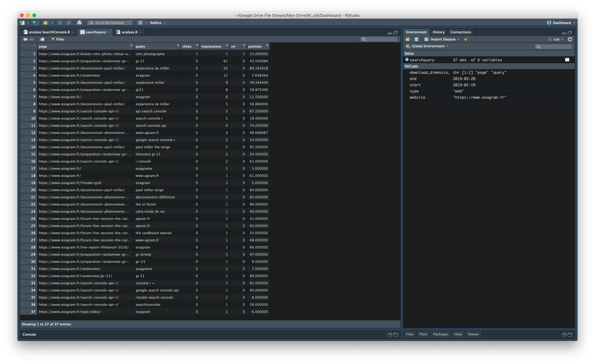Focus the Go to file/function field
The height and width of the screenshot is (364, 595).
pyautogui.click(x=110, y=23)
